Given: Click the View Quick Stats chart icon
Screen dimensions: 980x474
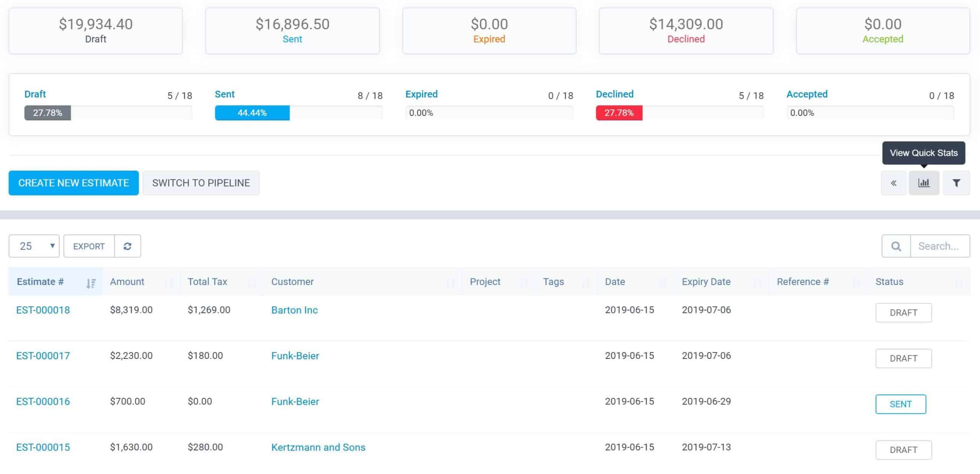Looking at the screenshot, I should tap(924, 183).
